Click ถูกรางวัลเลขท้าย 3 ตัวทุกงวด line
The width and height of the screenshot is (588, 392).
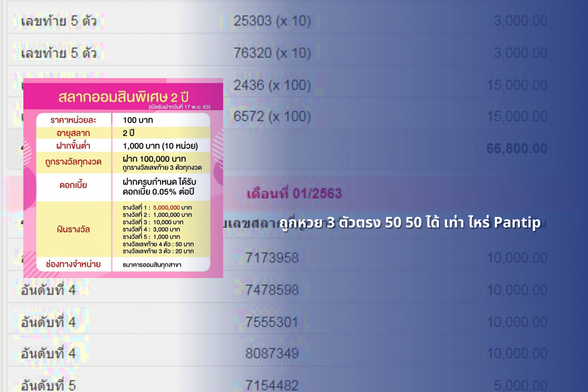[x=162, y=168]
